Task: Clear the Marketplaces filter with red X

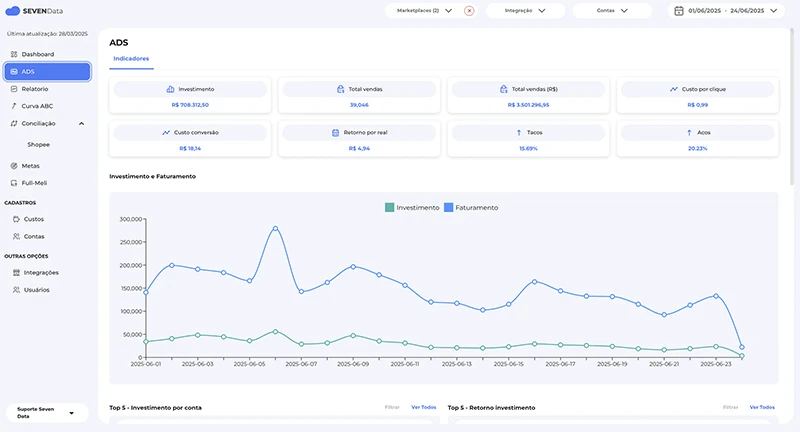Action: click(x=470, y=11)
